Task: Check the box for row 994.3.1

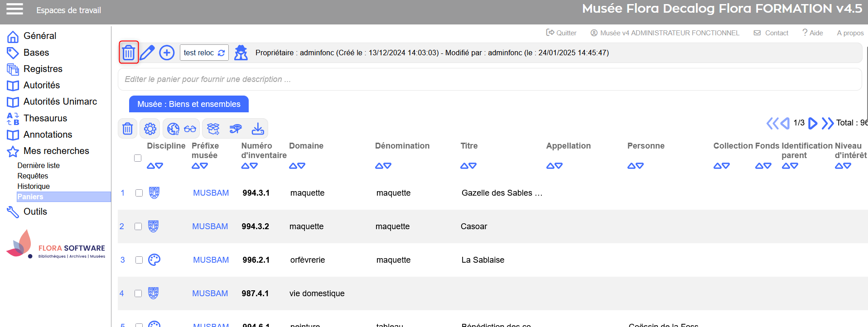Action: tap(139, 193)
